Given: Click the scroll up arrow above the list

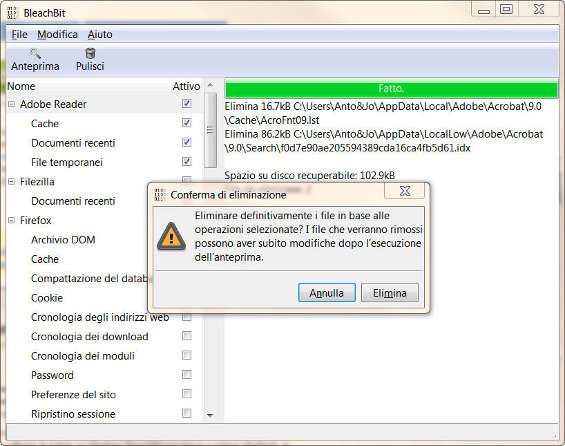Looking at the screenshot, I should (x=210, y=85).
